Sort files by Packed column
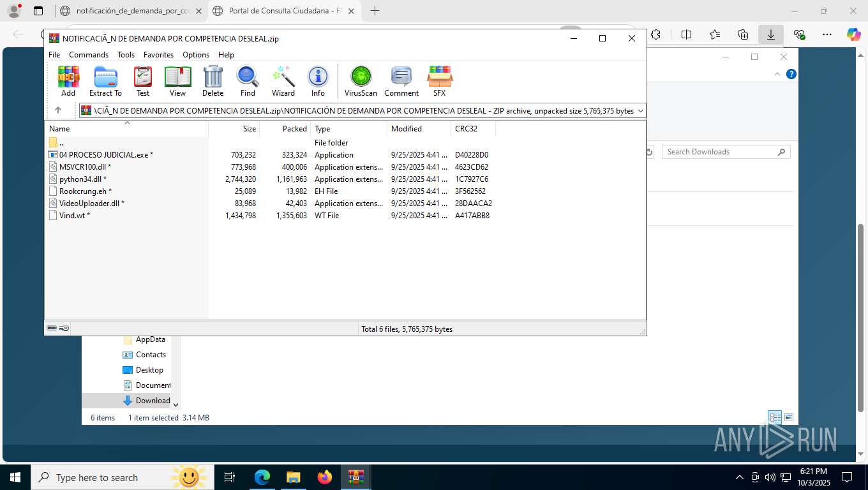Image resolution: width=868 pixels, height=490 pixels. click(x=285, y=129)
